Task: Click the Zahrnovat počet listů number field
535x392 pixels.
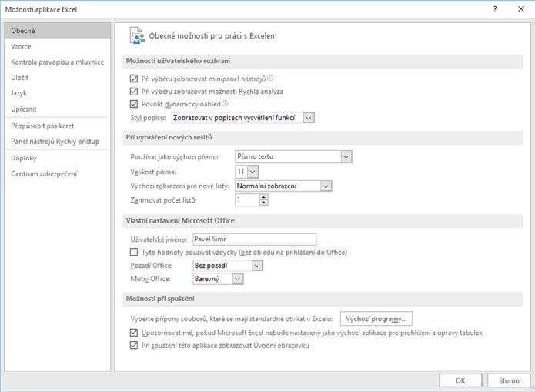Action: point(247,200)
